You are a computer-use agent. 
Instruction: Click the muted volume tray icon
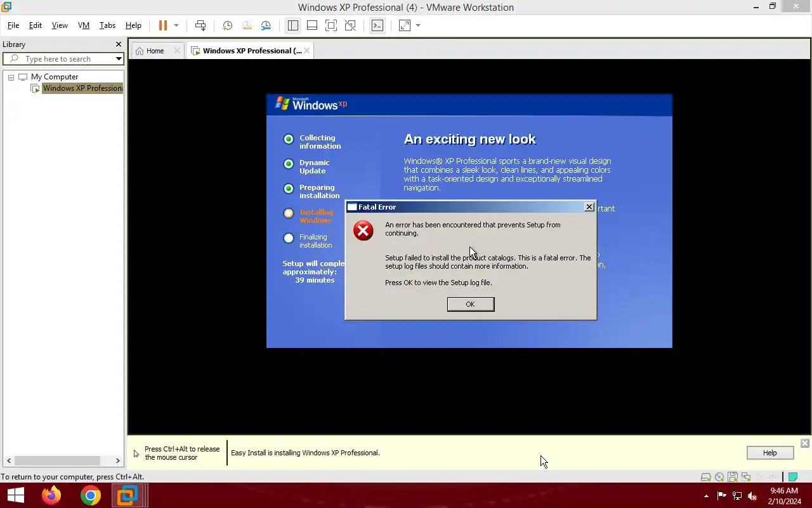tap(752, 496)
